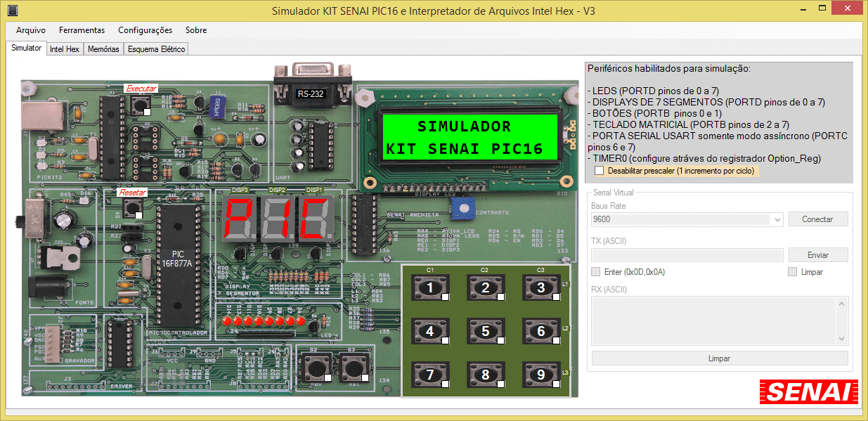Click the RX area scrollbar down arrow
Viewport: 868px width, 421px height.
[x=841, y=339]
